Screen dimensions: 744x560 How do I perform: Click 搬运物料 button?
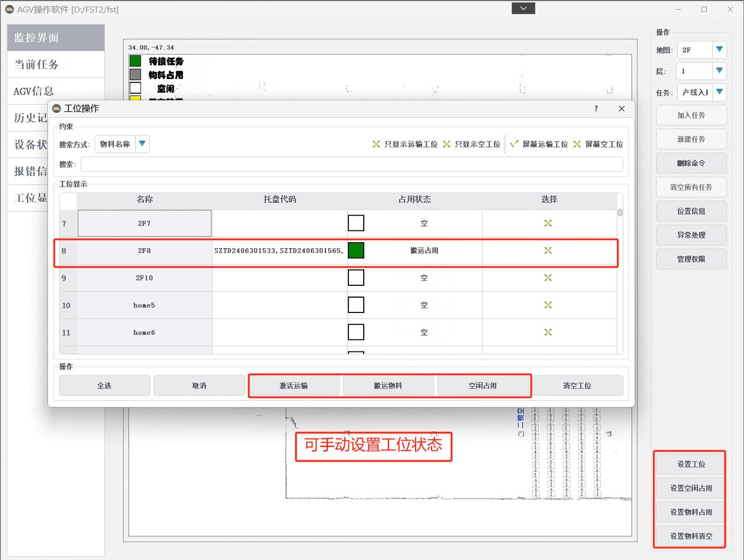pos(388,386)
